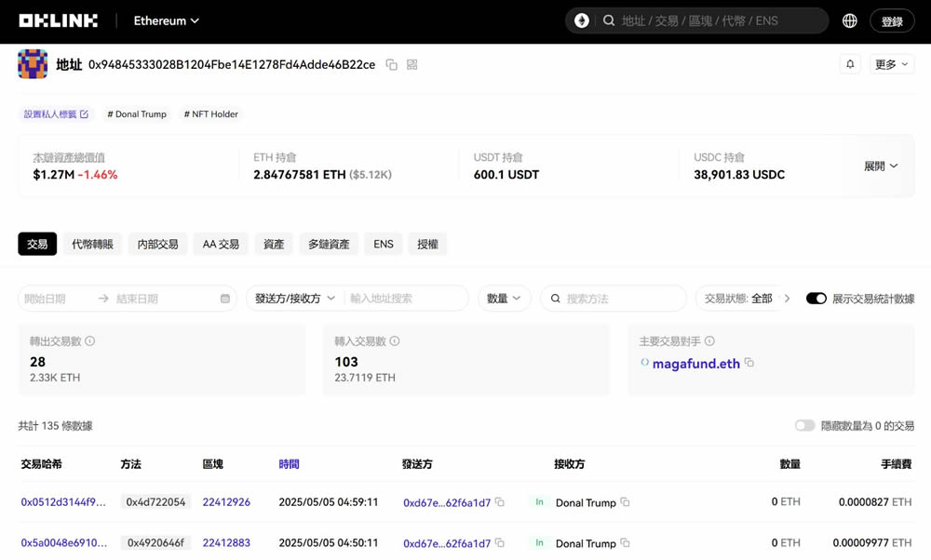The height and width of the screenshot is (560, 931).
Task: Click the In direction badge on first transaction
Action: point(539,501)
